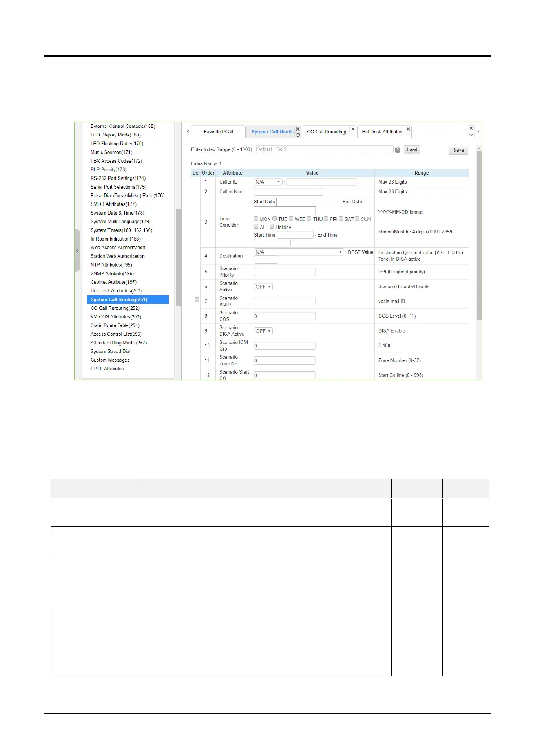The width and height of the screenshot is (535, 756).
Task: Check the SAT day checkbox
Action: (341, 219)
